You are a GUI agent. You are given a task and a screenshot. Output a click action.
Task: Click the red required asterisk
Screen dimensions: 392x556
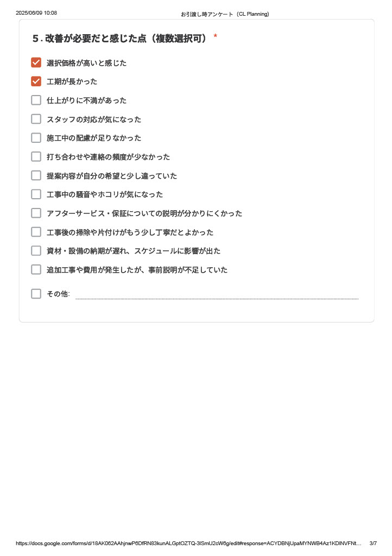point(215,36)
